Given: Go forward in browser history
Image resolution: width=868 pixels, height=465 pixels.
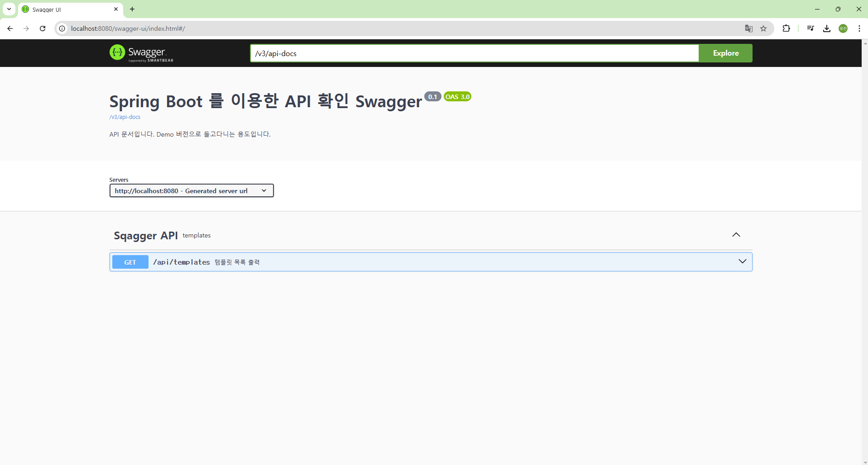Looking at the screenshot, I should click(26, 28).
